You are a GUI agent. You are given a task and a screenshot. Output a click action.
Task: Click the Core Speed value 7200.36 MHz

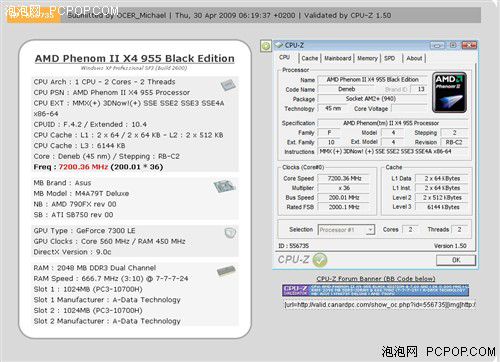pyautogui.click(x=344, y=178)
